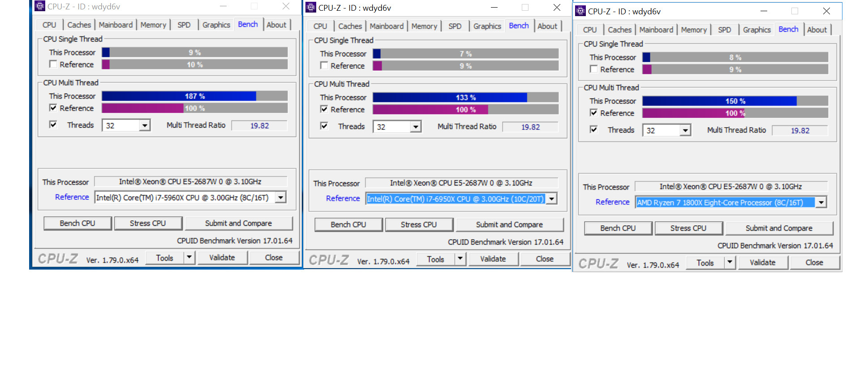The image size is (868, 369).
Task: Click Validate in right window
Action: coord(763,262)
